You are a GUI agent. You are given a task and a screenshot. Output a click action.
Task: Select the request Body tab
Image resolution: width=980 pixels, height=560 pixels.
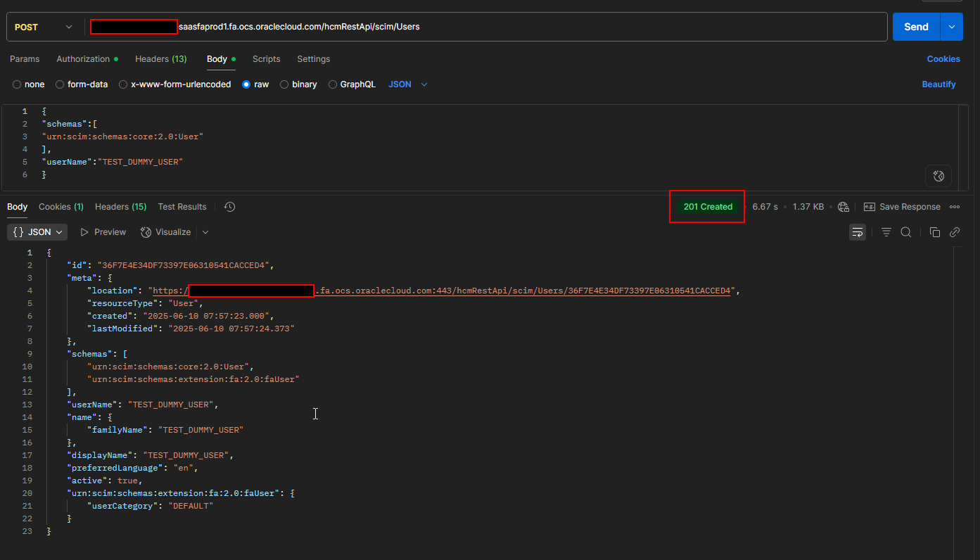pos(221,59)
